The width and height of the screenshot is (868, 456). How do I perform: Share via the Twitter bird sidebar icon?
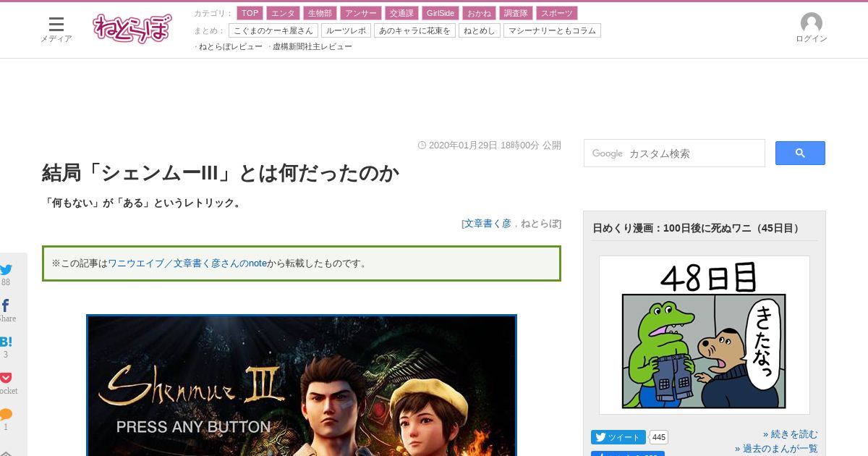[x=6, y=270]
